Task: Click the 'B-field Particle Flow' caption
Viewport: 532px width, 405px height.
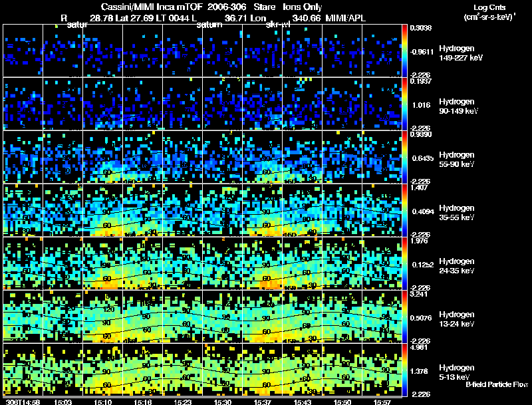Action: [497, 384]
